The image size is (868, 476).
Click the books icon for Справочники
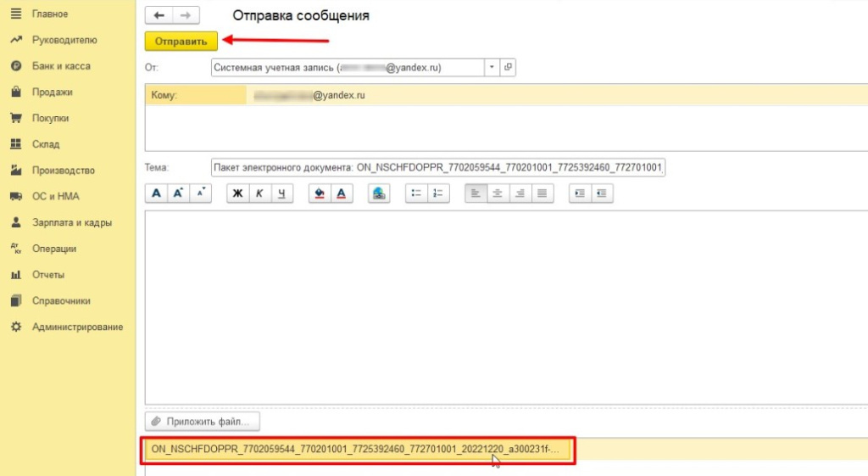click(16, 300)
